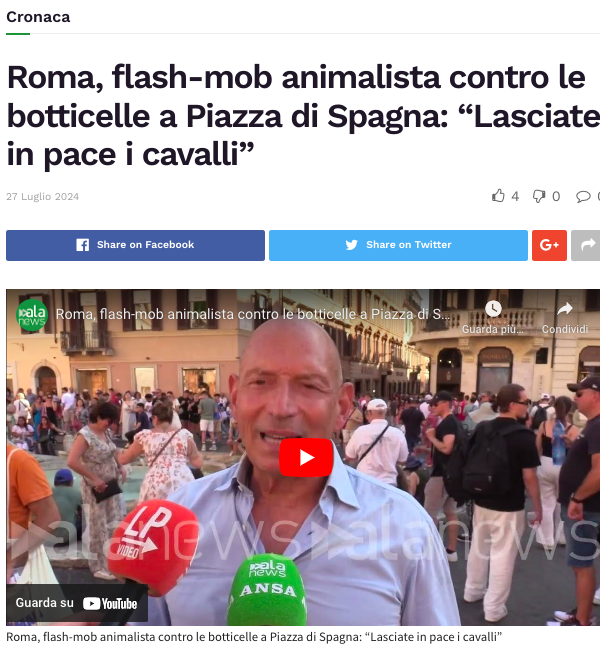Open comments via speech bubble icon
Image resolution: width=600 pixels, height=658 pixels.
tap(583, 196)
